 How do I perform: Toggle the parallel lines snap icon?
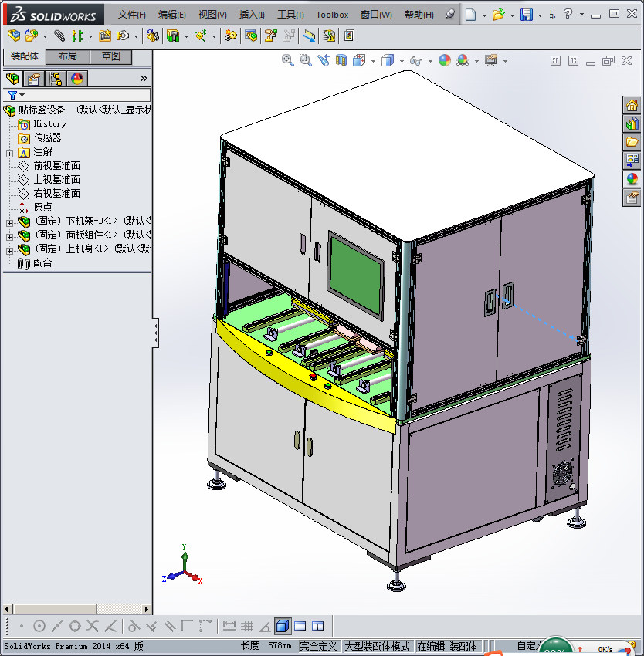pyautogui.click(x=170, y=626)
